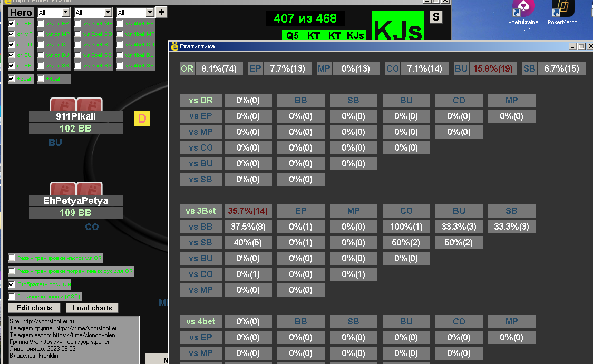The width and height of the screenshot is (593, 364).
Task: Click the 'vs OR' section header
Action: pyautogui.click(x=201, y=101)
